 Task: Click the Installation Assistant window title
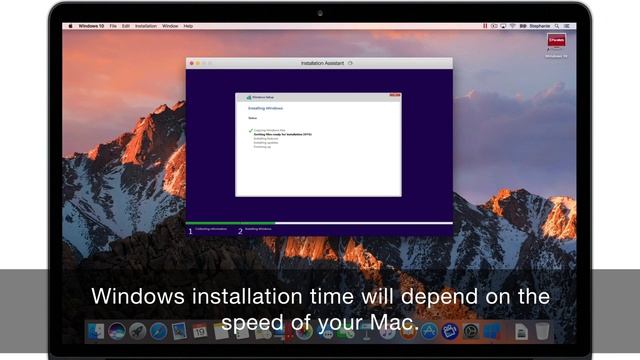point(322,63)
